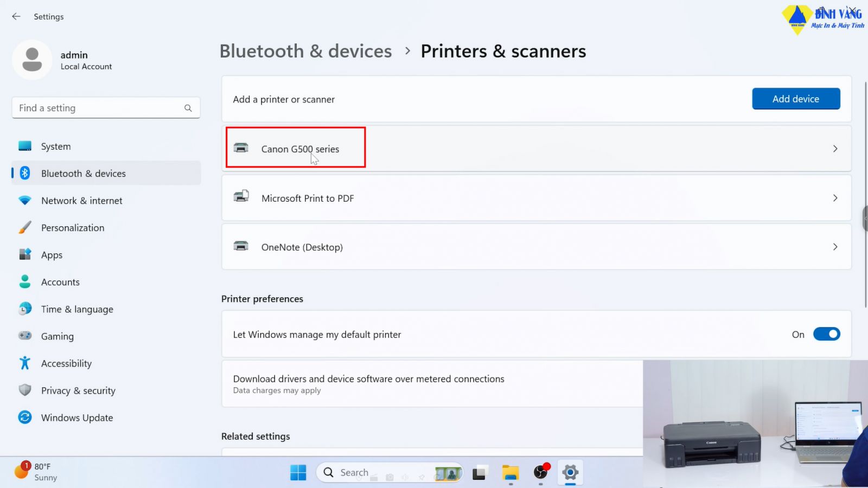Open System settings category

click(x=106, y=146)
